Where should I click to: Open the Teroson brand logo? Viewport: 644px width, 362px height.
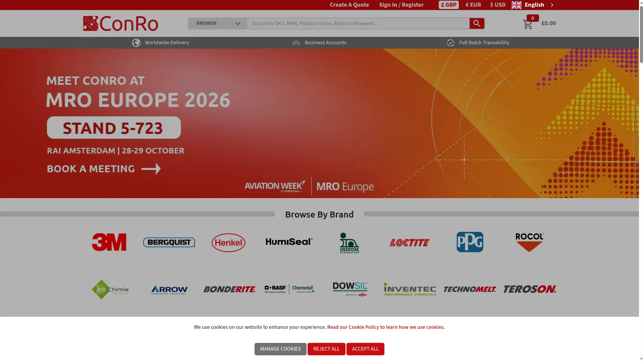pyautogui.click(x=530, y=289)
